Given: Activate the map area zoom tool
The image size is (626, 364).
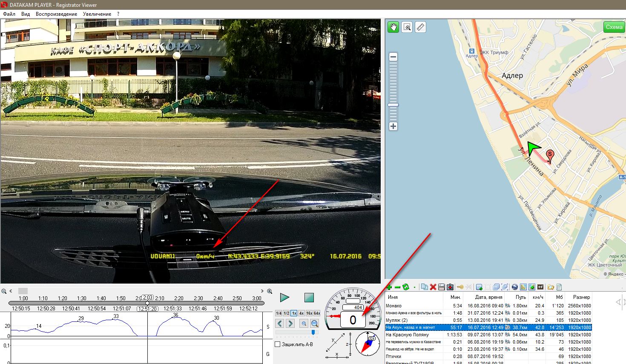Looking at the screenshot, I should point(407,27).
